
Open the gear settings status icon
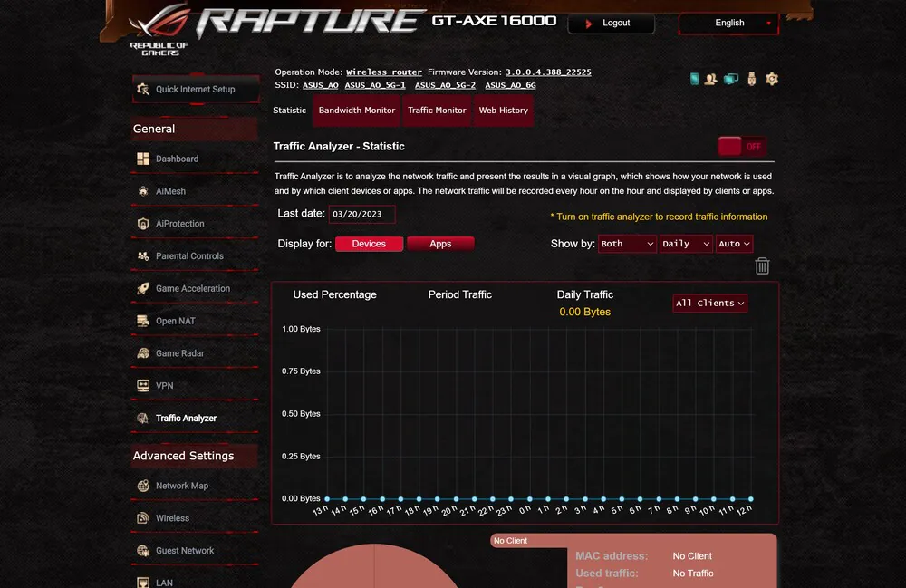[x=772, y=79]
